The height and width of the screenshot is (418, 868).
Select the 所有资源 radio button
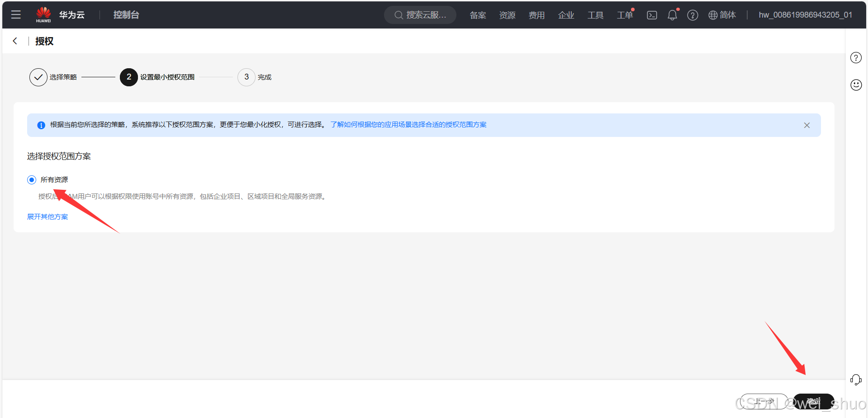(x=32, y=180)
